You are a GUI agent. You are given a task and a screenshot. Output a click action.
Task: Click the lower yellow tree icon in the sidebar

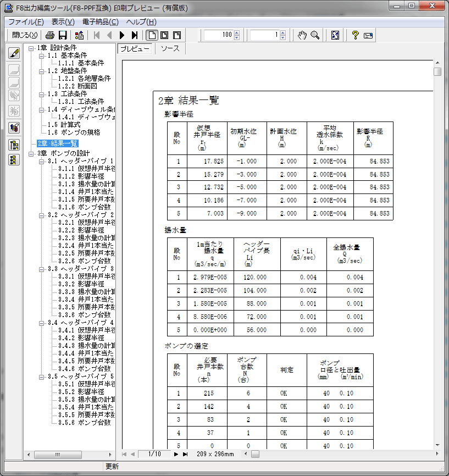pyautogui.click(x=14, y=160)
